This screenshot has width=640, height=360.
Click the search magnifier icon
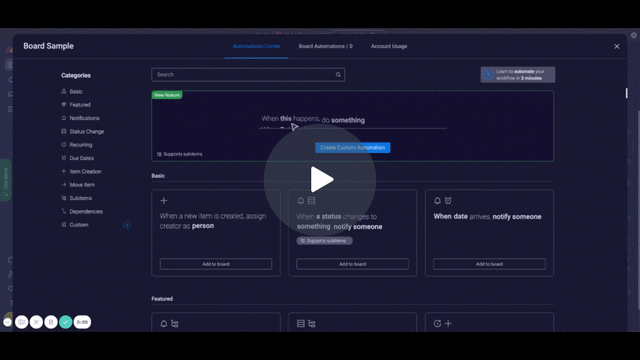[x=338, y=75]
